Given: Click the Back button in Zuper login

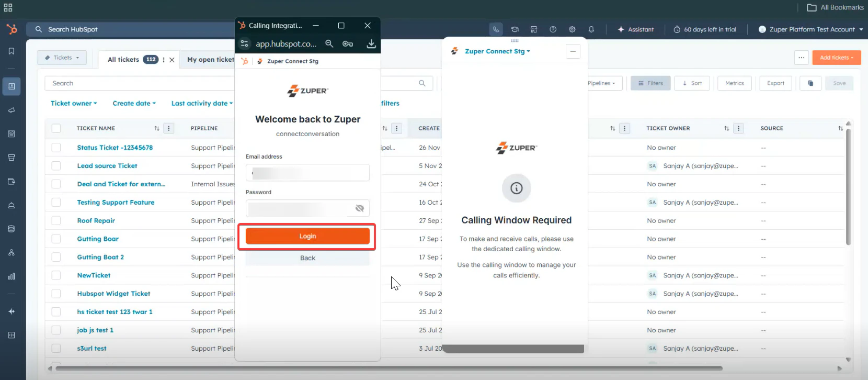Looking at the screenshot, I should [x=307, y=258].
